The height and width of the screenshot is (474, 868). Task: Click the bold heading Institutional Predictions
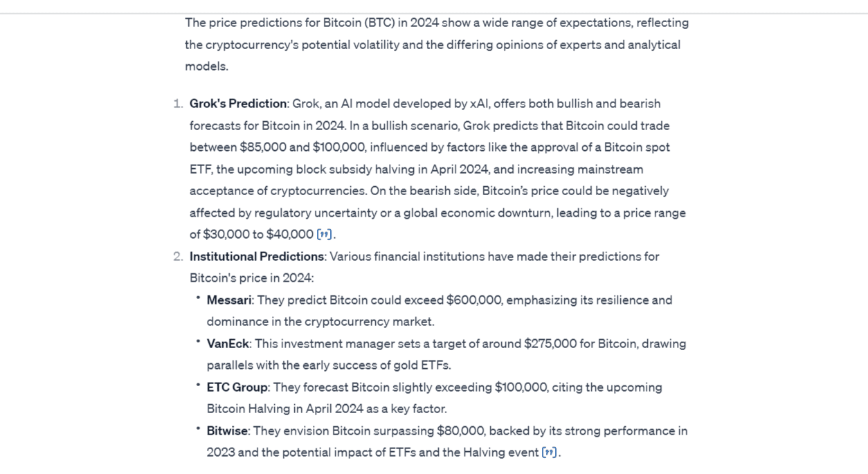(257, 257)
